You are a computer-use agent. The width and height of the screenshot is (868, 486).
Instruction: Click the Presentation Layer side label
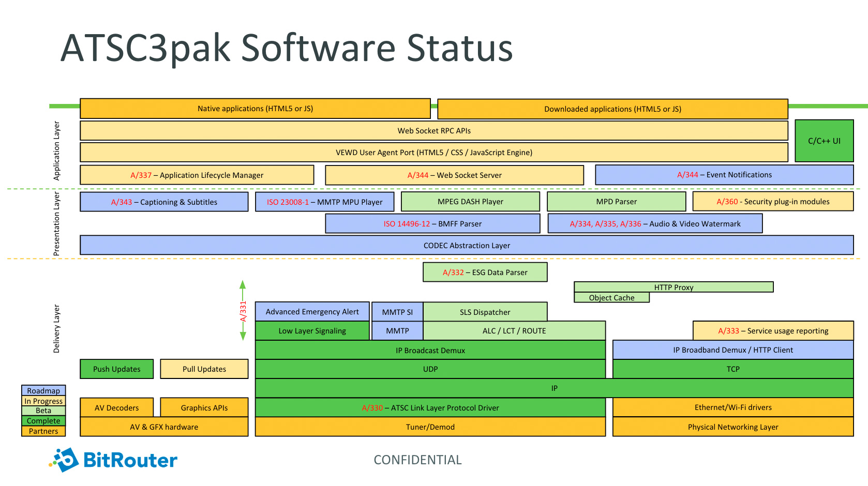[x=57, y=224]
